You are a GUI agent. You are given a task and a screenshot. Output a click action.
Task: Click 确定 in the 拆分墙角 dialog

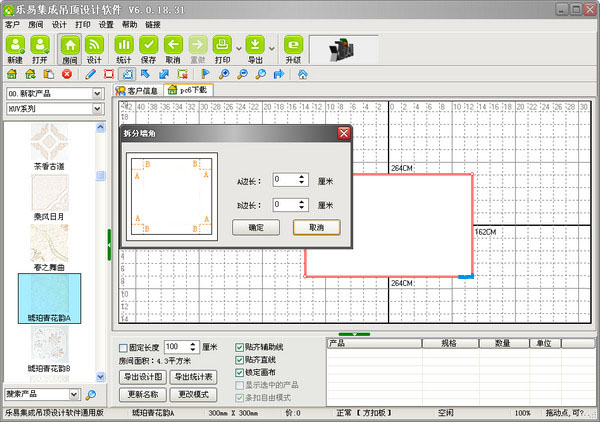[x=255, y=227]
